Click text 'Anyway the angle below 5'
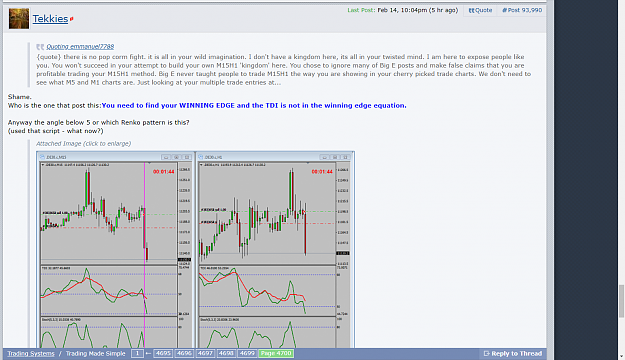 49,123
